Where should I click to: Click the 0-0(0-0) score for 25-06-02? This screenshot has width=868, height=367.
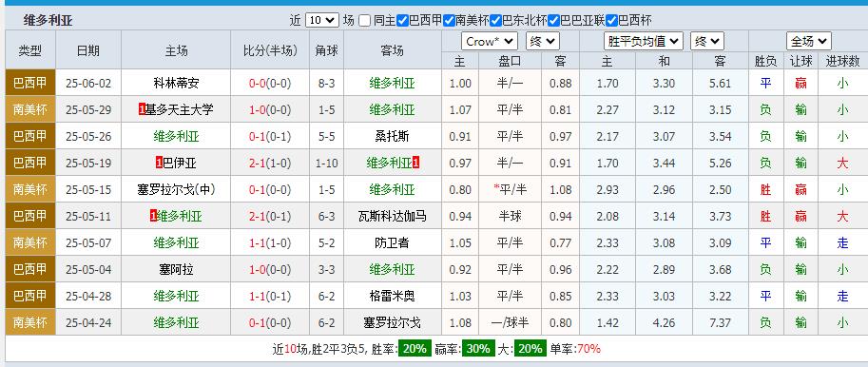coord(270,84)
